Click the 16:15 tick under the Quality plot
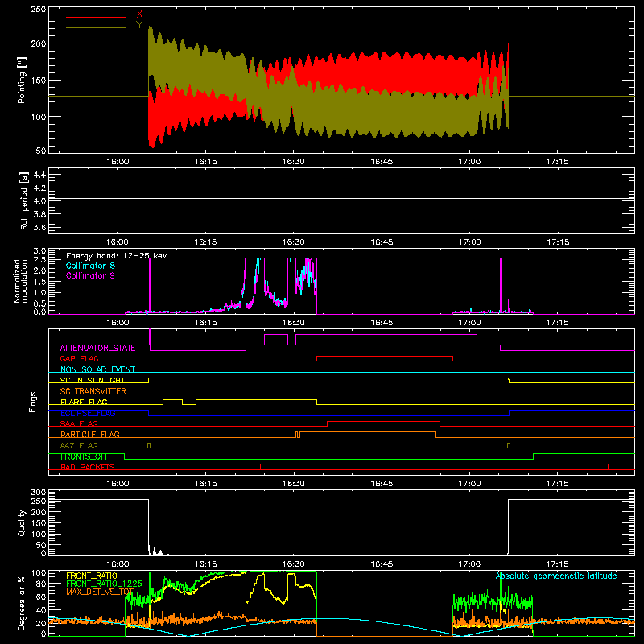644x644 pixels. (205, 564)
